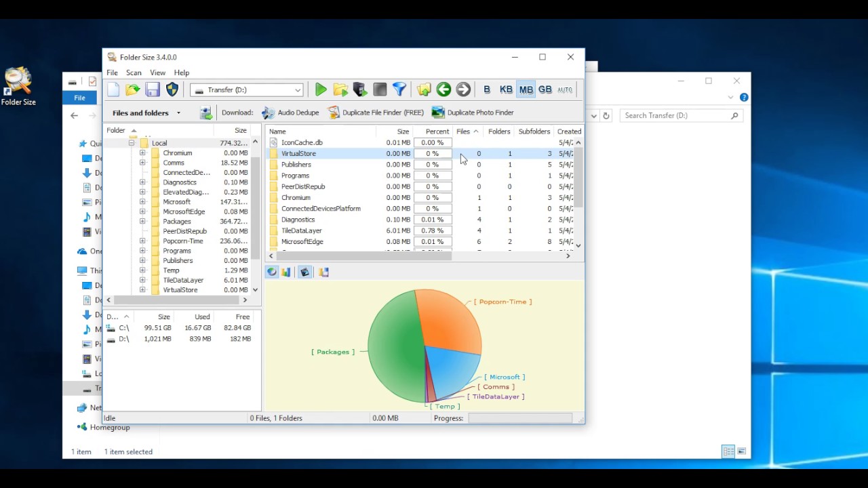Expand the Popcorn-Time tree node
868x488 pixels.
point(142,241)
